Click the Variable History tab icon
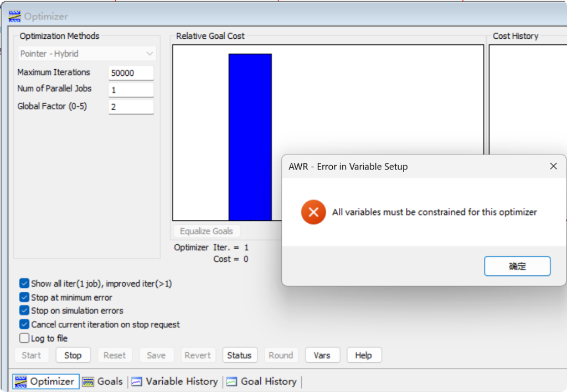567x392 pixels. 136,381
